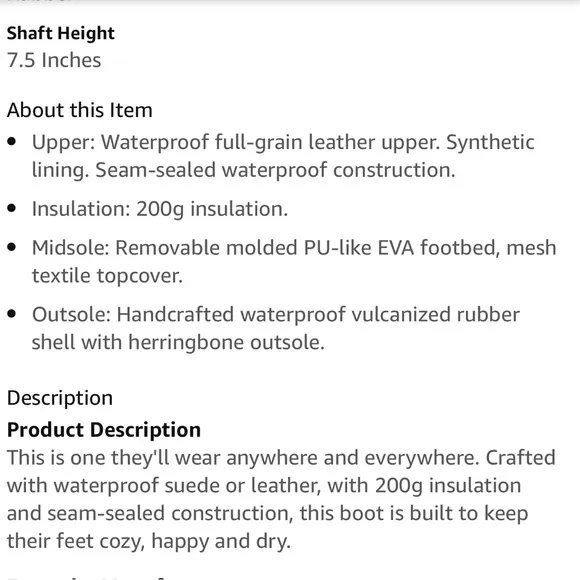Click the bold Product Description heading
580x580 pixels.
tap(104, 430)
